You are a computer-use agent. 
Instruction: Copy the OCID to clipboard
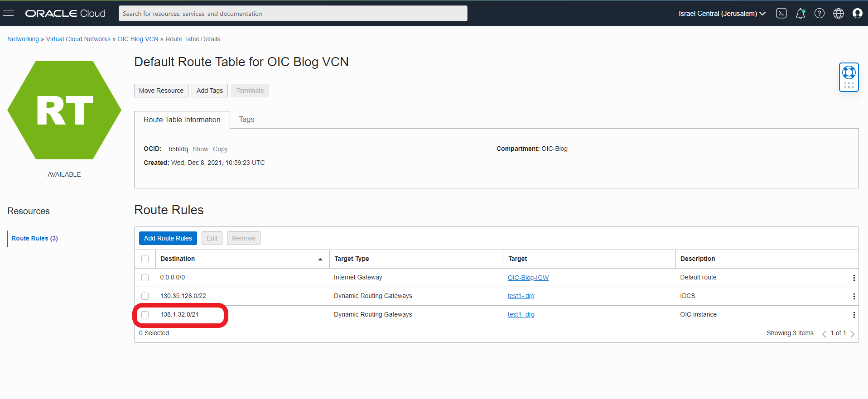(x=220, y=149)
